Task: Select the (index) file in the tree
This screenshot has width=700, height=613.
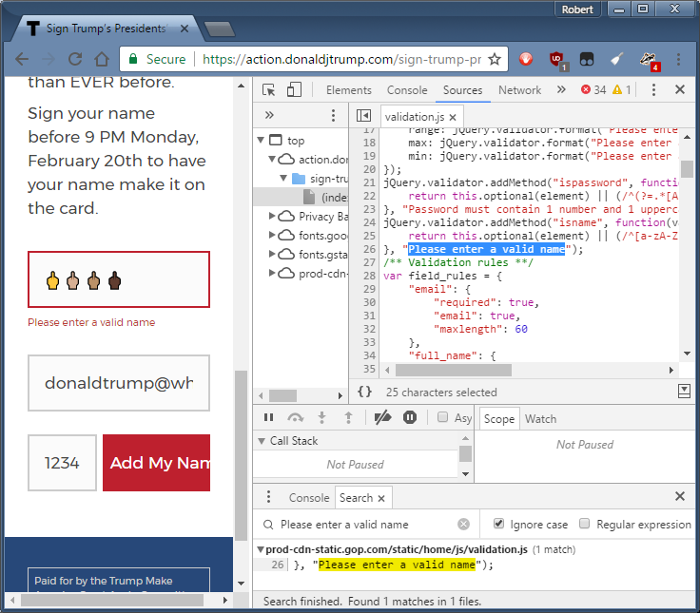Action: [x=300, y=197]
